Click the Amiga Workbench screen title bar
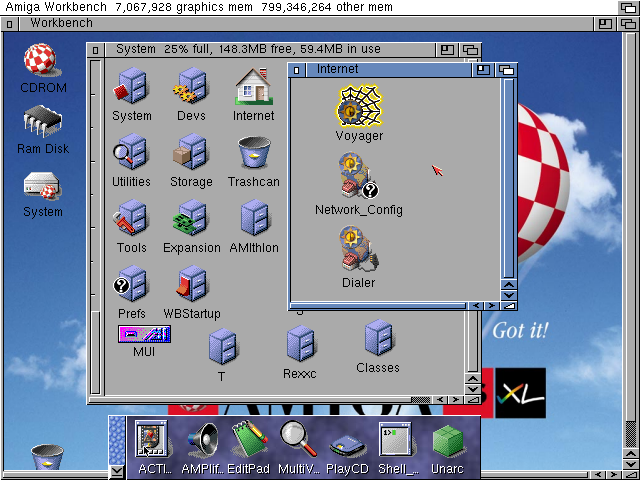Image resolution: width=640 pixels, height=480 pixels. coord(309,7)
